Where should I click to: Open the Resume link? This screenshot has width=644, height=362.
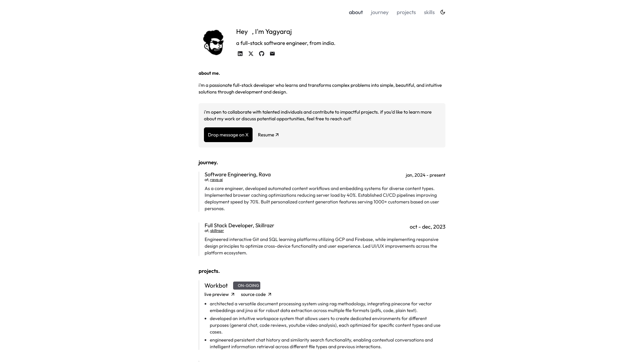[x=268, y=135]
